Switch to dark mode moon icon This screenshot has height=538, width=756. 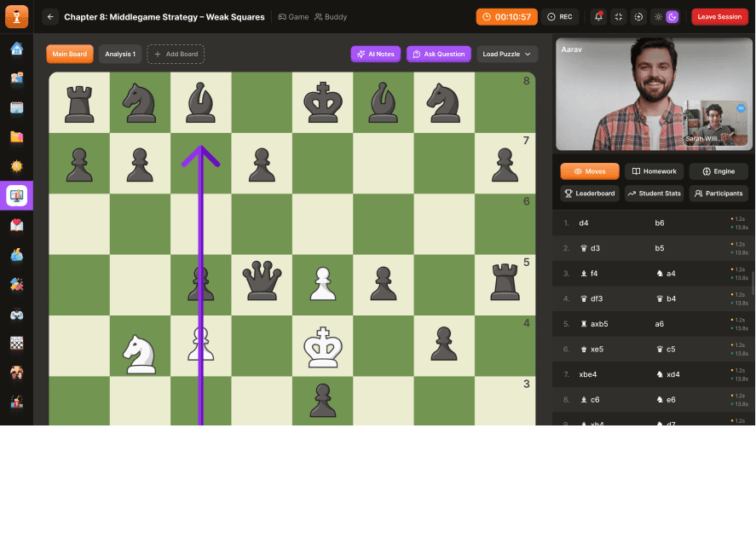coord(672,17)
